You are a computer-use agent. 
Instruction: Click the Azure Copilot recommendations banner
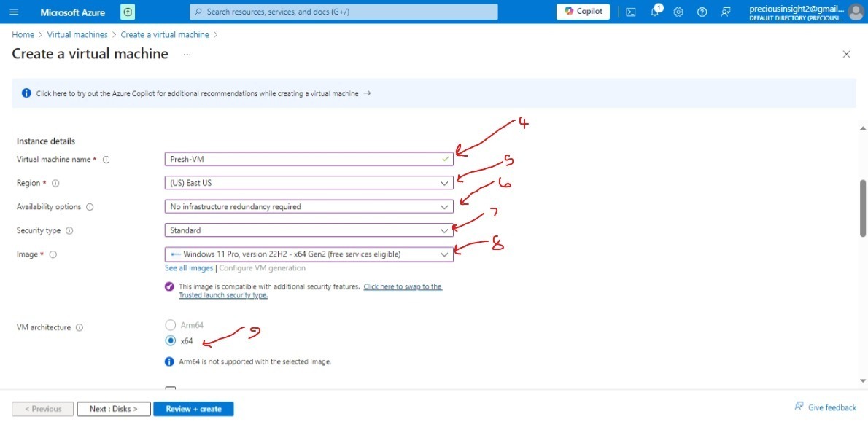point(434,93)
